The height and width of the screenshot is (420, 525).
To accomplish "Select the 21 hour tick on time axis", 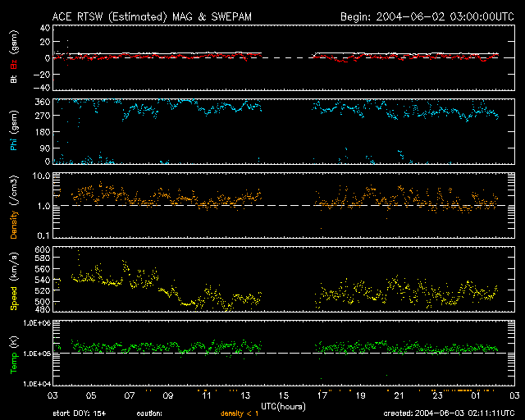I will point(399,395).
